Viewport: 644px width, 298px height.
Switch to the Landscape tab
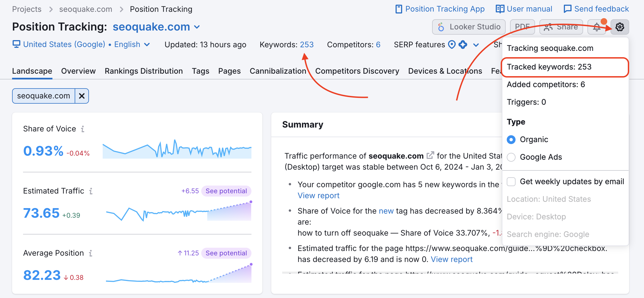pyautogui.click(x=32, y=71)
